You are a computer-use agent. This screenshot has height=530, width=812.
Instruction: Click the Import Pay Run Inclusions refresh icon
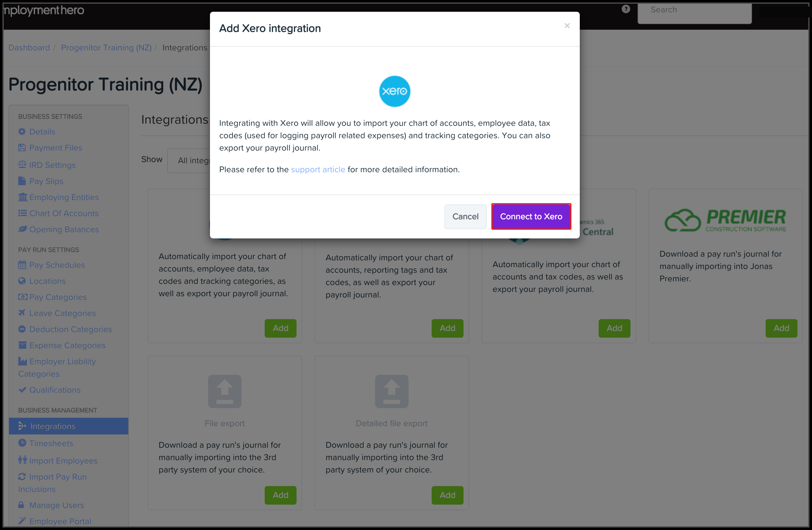pos(23,477)
